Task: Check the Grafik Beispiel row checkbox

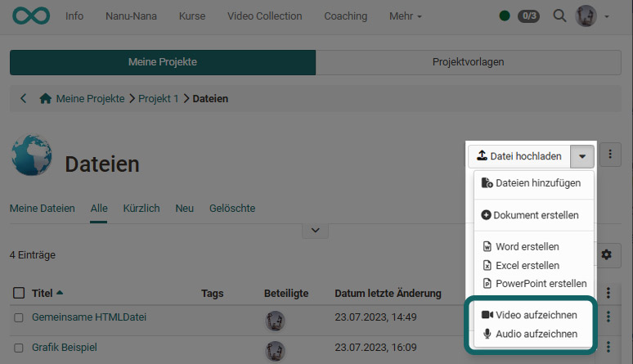Action: click(x=19, y=348)
